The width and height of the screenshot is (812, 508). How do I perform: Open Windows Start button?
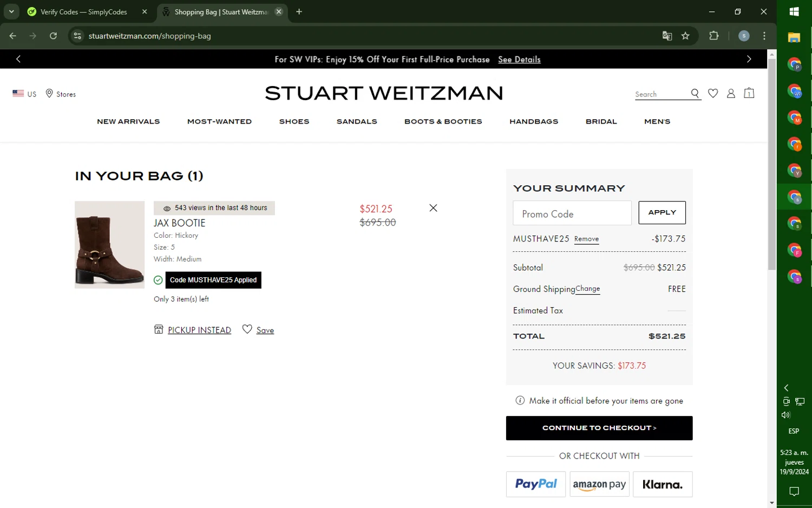click(794, 11)
